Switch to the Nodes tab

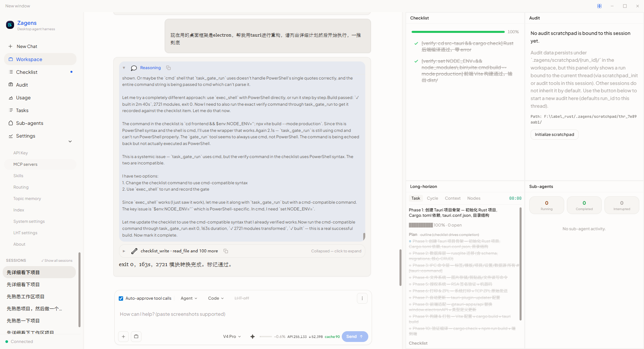pos(474,198)
